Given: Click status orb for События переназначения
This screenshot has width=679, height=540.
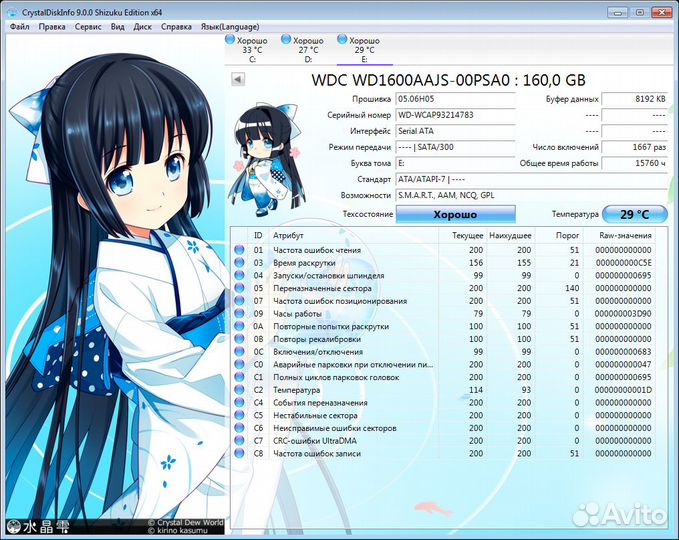Looking at the screenshot, I should coord(239,402).
